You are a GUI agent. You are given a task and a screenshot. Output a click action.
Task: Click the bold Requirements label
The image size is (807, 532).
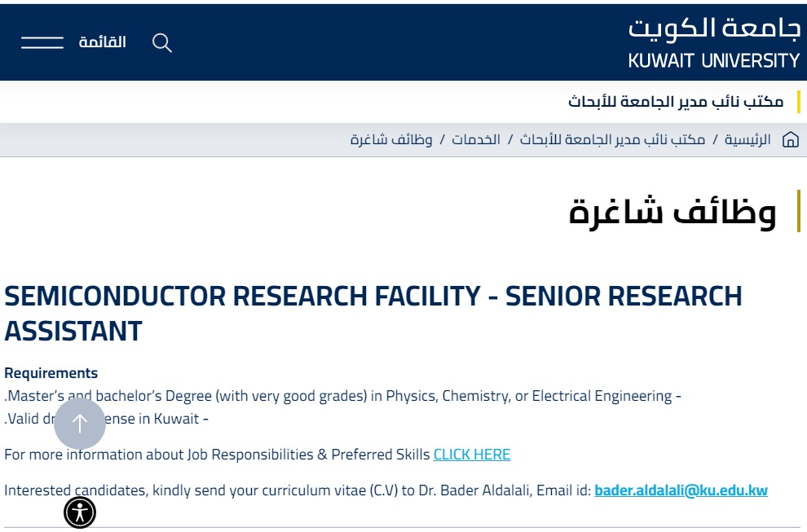[x=51, y=373]
